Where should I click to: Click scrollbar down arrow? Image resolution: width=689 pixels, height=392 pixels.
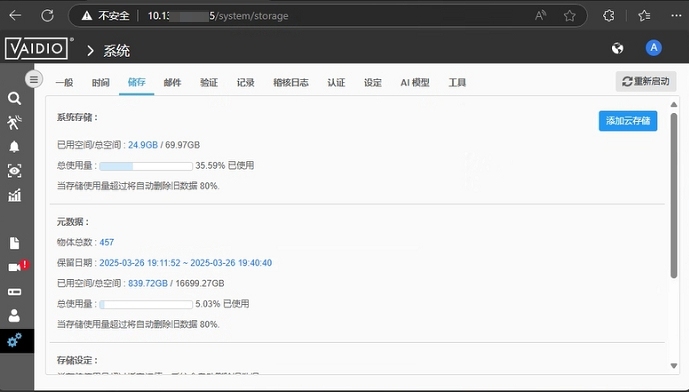(674, 366)
